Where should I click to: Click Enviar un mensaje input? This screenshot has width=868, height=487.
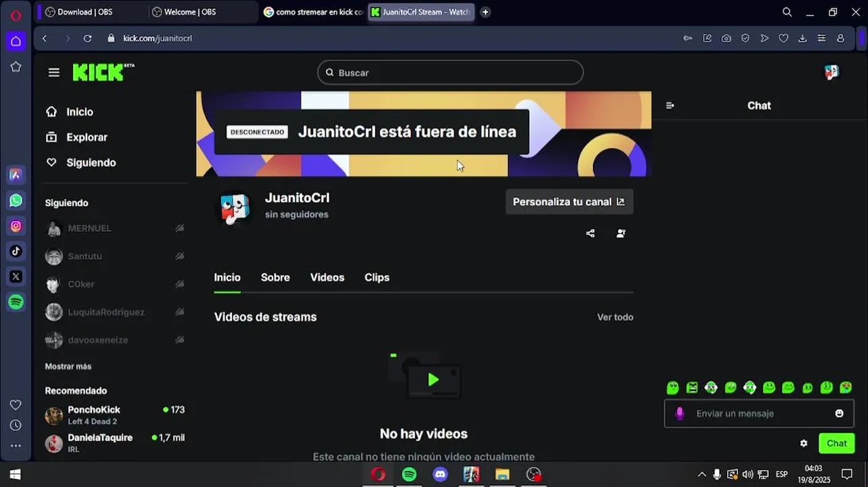759,413
